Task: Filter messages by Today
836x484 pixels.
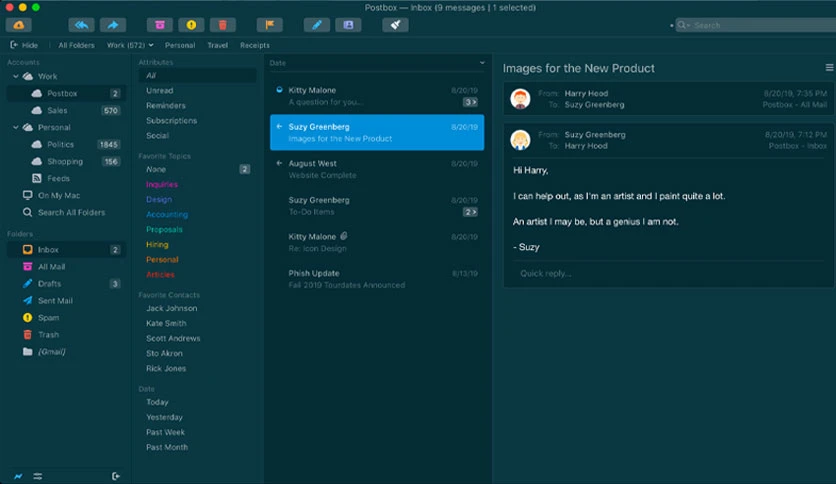Action: pyautogui.click(x=157, y=402)
